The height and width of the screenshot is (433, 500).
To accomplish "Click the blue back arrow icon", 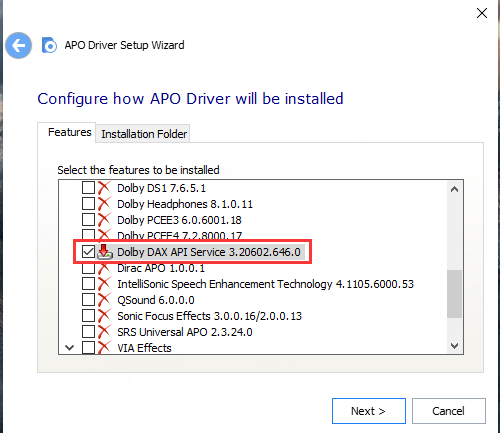I will (x=19, y=45).
